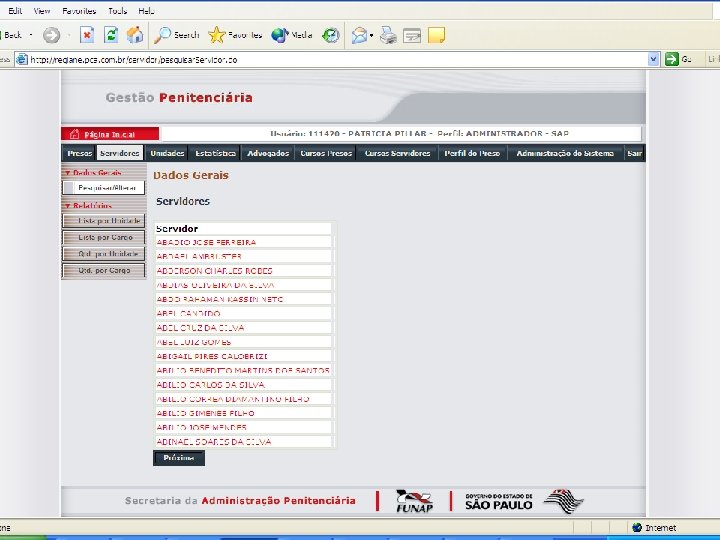Open ABEL CANDIDO record

pos(188,314)
